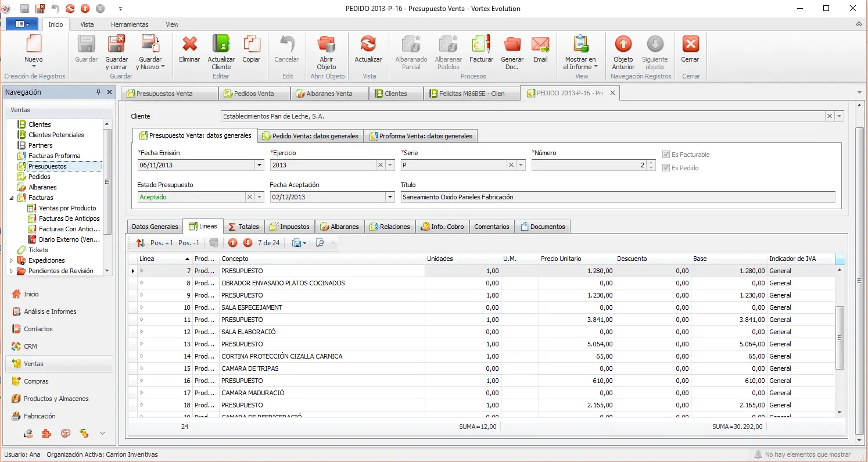Open the Herramientas ribbon tab
This screenshot has height=462, width=868.
(130, 24)
